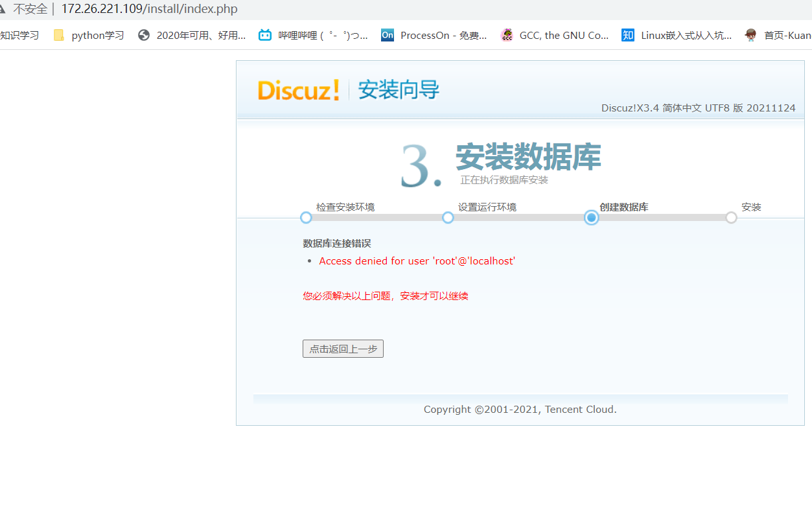Click the 安装数据库 step title
This screenshot has width=812, height=512.
[x=528, y=157]
